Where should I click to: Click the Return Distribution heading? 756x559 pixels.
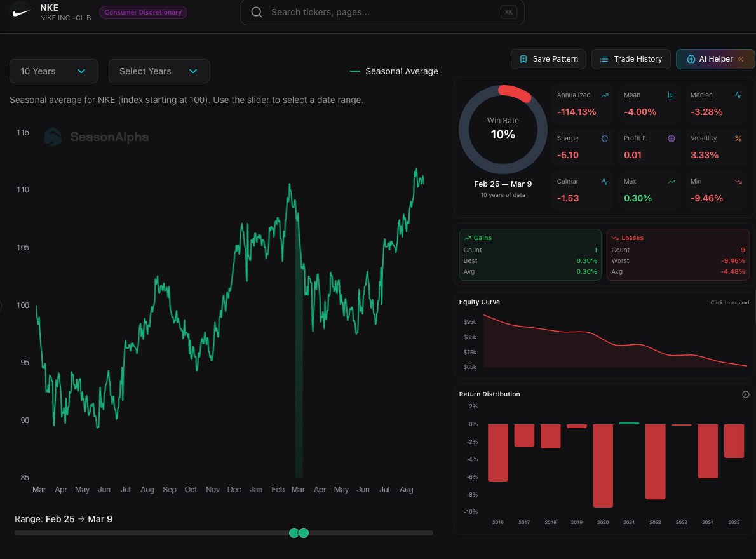tap(489, 394)
